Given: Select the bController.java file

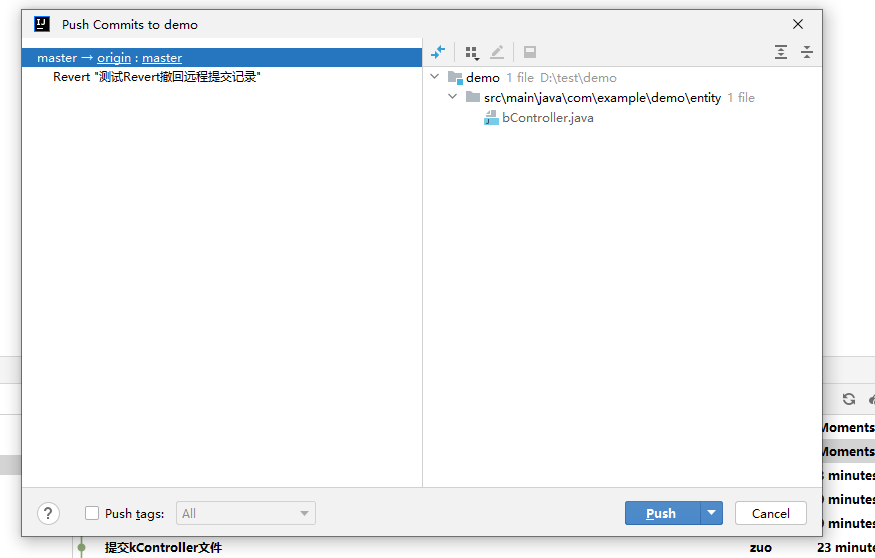Looking at the screenshot, I should coord(547,118).
